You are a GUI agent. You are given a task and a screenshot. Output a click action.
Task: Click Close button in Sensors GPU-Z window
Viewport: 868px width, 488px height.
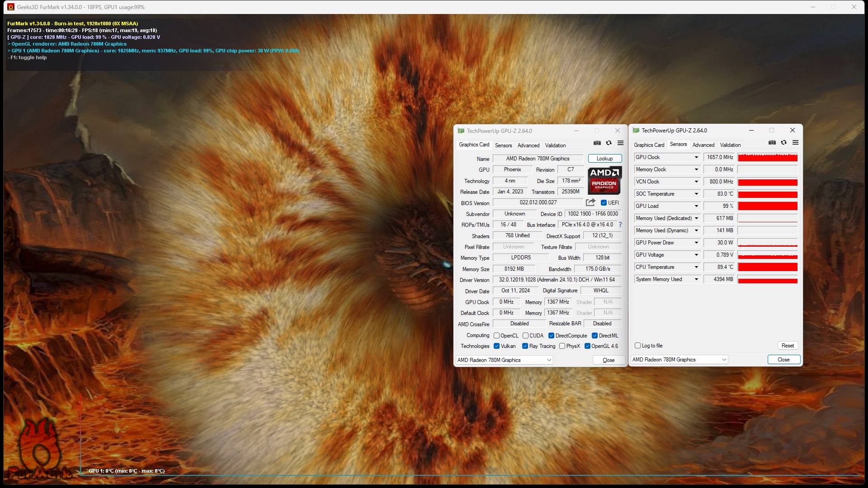783,360
